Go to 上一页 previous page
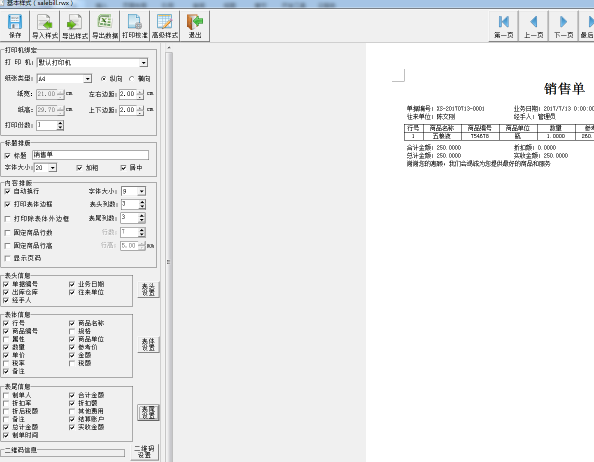 pos(533,26)
